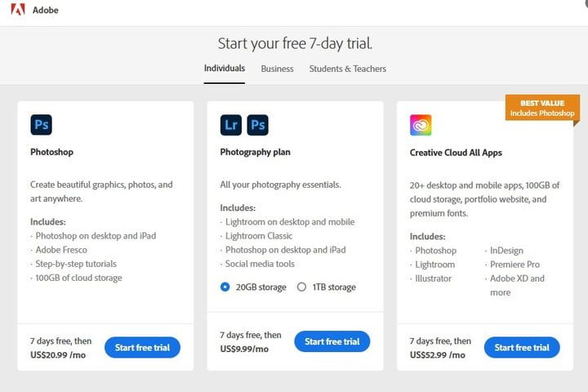Click the Photoshop icon in Photography plan
Viewport: 588px width, 392px height.
(258, 124)
